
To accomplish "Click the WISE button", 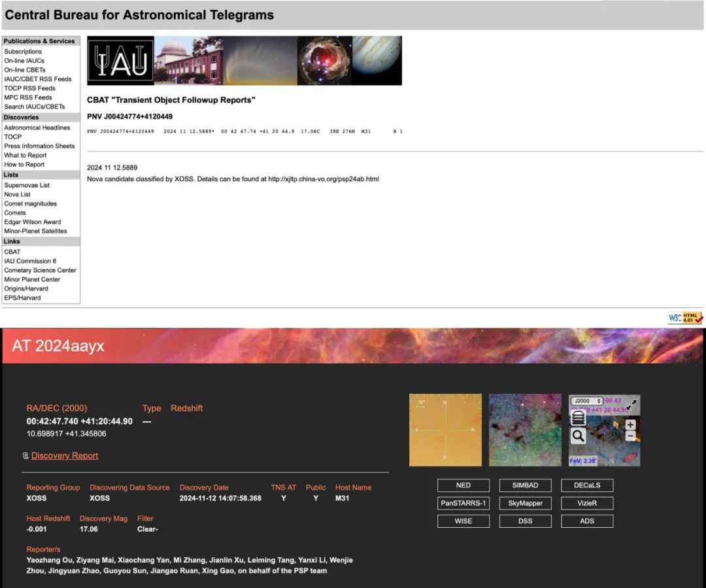I will click(x=463, y=521).
